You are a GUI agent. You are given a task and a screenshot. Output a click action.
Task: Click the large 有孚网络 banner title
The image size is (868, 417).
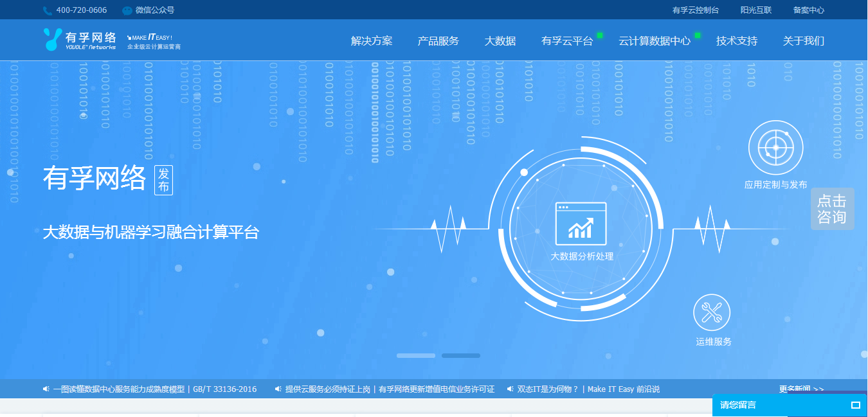click(x=95, y=178)
